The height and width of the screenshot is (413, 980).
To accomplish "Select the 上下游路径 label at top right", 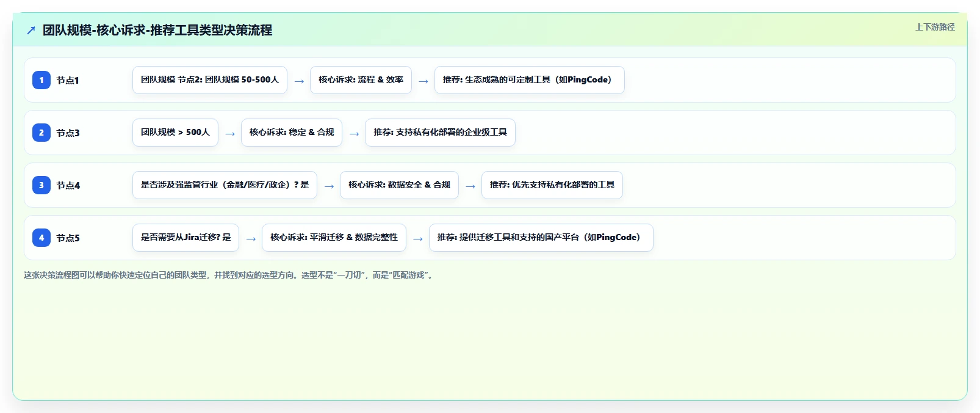I will tap(935, 27).
